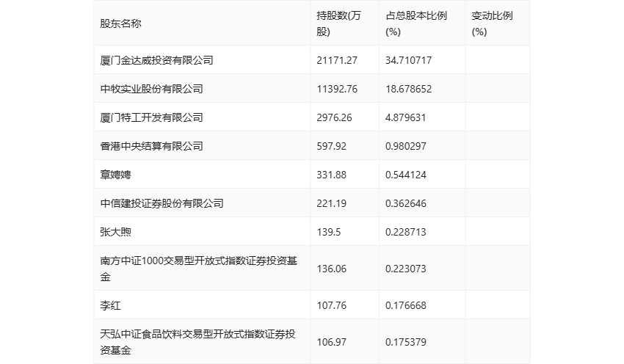Select the percentage 0.175379
The width and height of the screenshot is (624, 364).
[406, 342]
